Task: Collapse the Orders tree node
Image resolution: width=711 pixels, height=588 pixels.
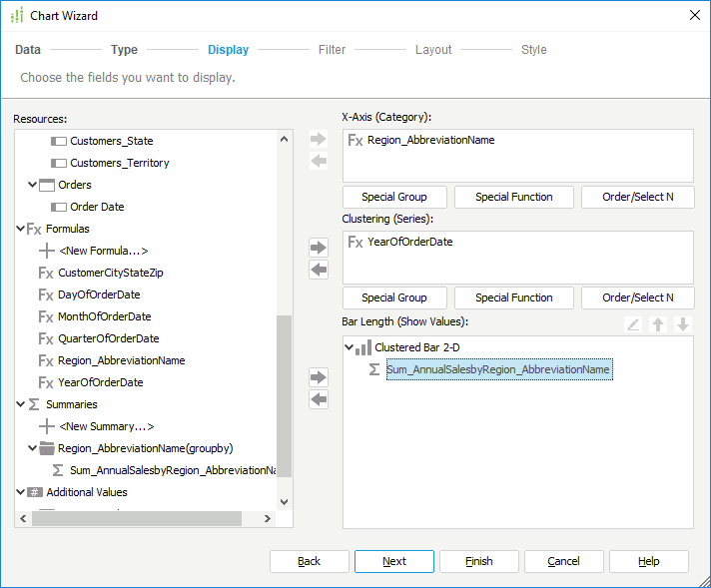Action: coord(33,185)
